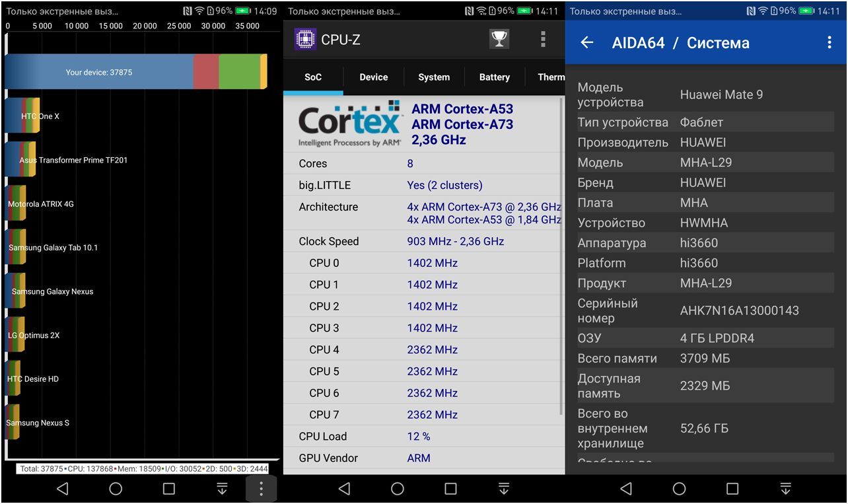Open the CPU-Z three-dot overflow menu
848x504 pixels.
point(543,40)
